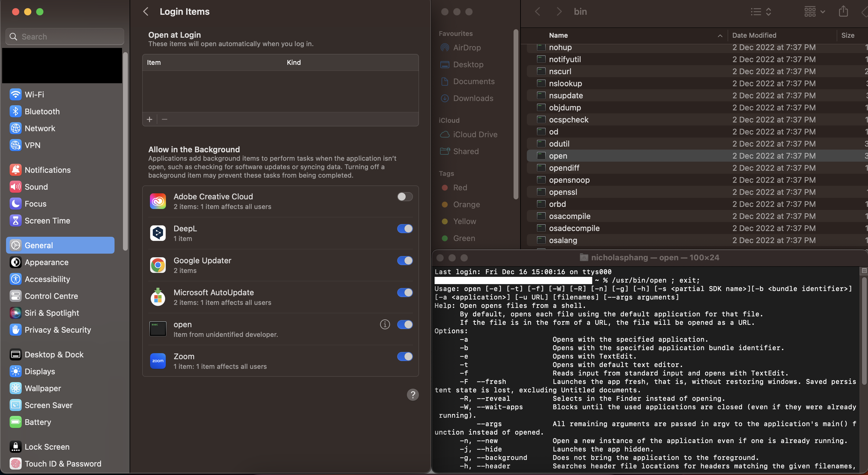Click the plus icon under Open at Login
Screen dimensions: 868x475
point(149,119)
